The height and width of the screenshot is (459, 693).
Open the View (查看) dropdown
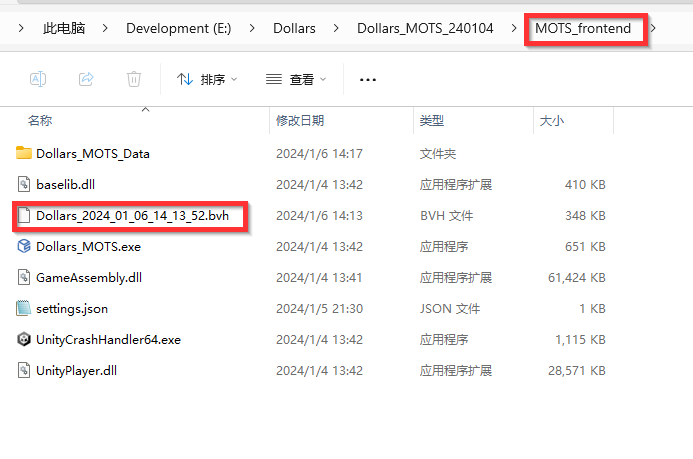(295, 79)
